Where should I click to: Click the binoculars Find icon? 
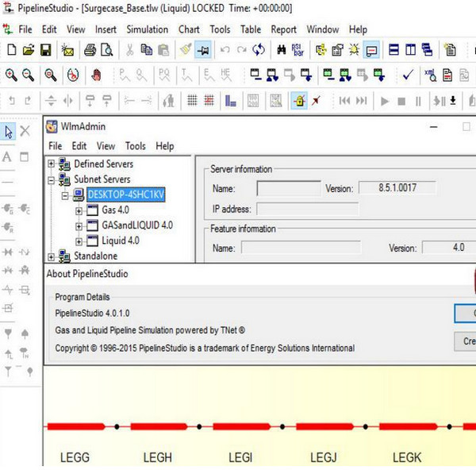pos(281,50)
